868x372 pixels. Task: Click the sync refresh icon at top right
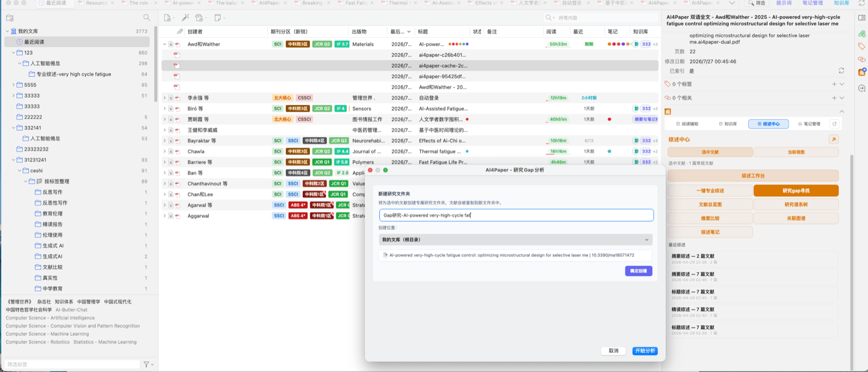pos(861,3)
